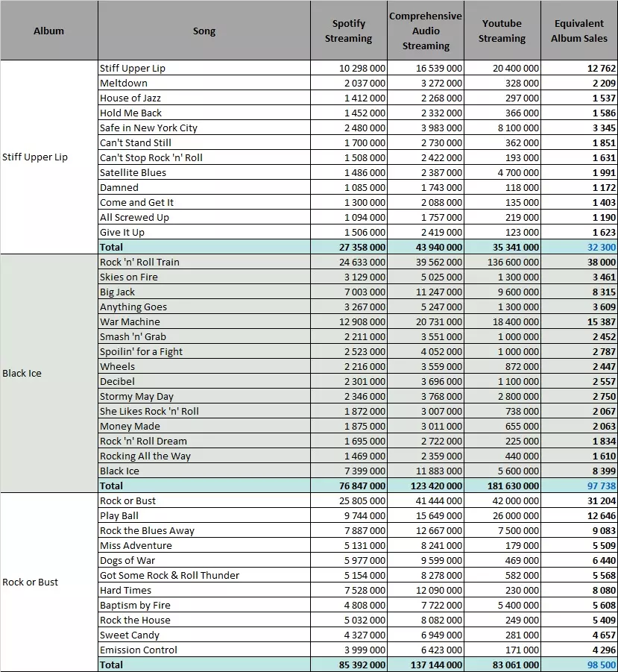Click the Miss Adventure song cell
618x672 pixels.
pyautogui.click(x=204, y=545)
